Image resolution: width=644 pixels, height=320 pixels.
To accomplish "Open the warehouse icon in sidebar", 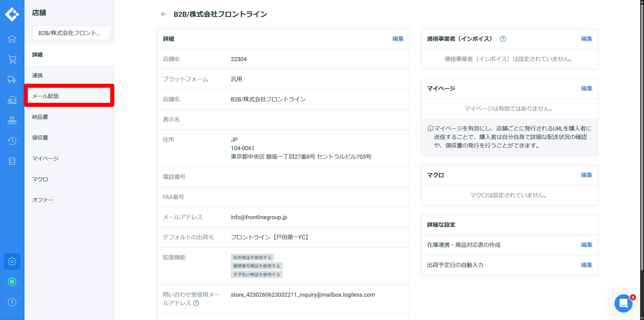I will (12, 100).
